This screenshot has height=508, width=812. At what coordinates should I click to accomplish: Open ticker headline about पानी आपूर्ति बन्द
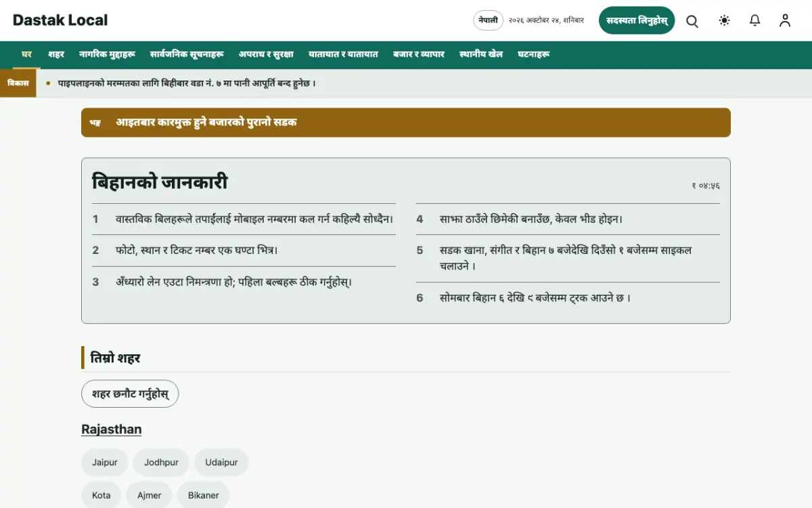click(187, 83)
